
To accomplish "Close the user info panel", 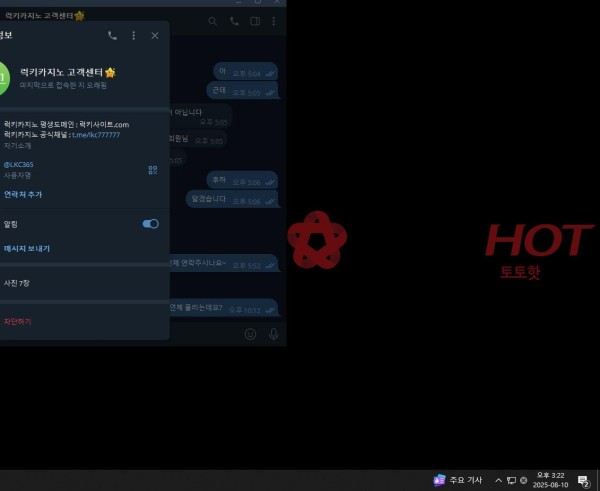I will point(155,36).
